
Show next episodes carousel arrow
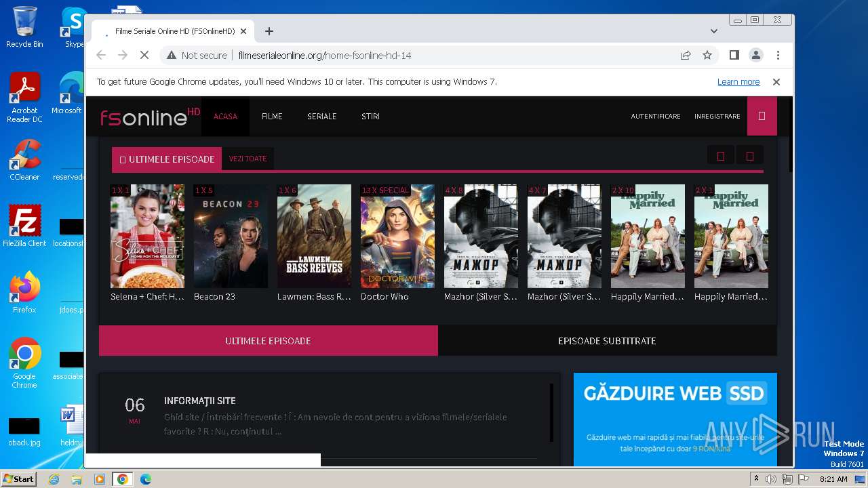(x=750, y=156)
